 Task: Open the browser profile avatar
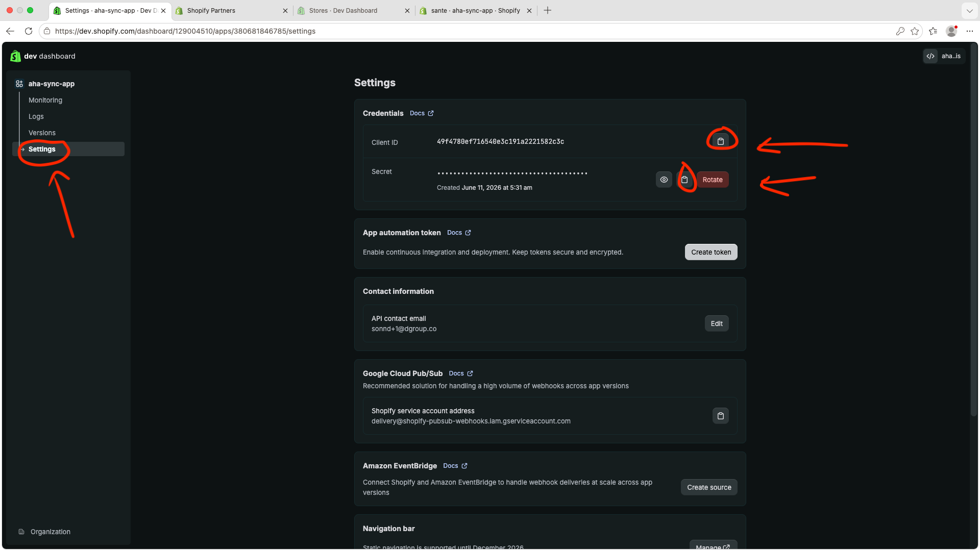951,31
